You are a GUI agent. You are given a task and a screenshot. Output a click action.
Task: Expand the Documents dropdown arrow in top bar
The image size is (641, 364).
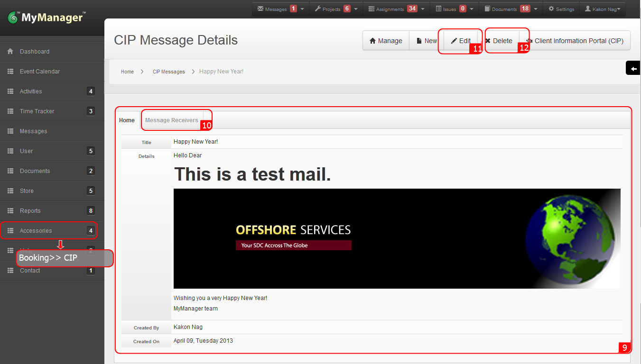pyautogui.click(x=536, y=9)
